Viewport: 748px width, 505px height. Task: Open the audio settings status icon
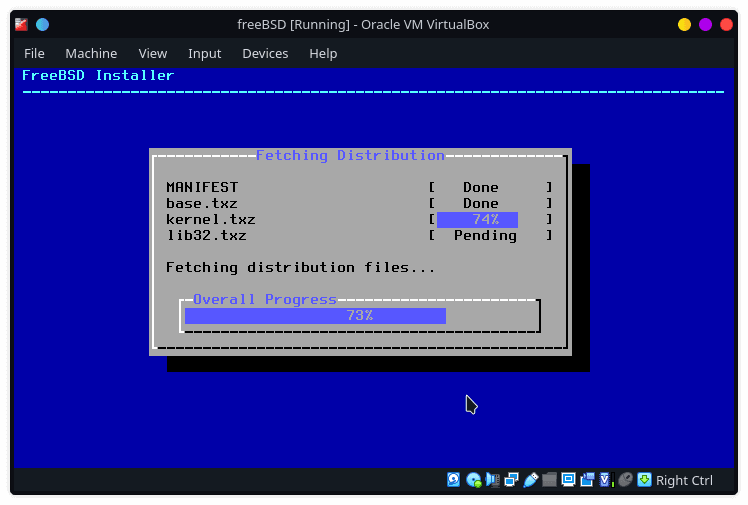coord(492,479)
